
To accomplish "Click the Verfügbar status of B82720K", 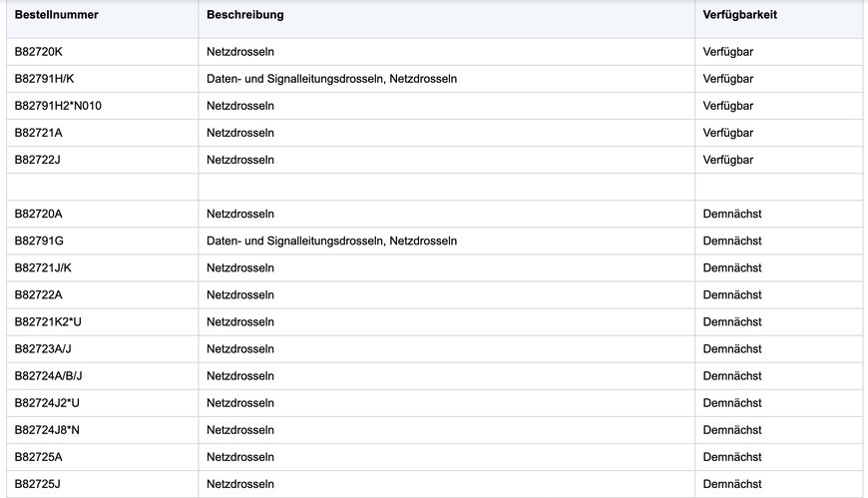I will 728,52.
